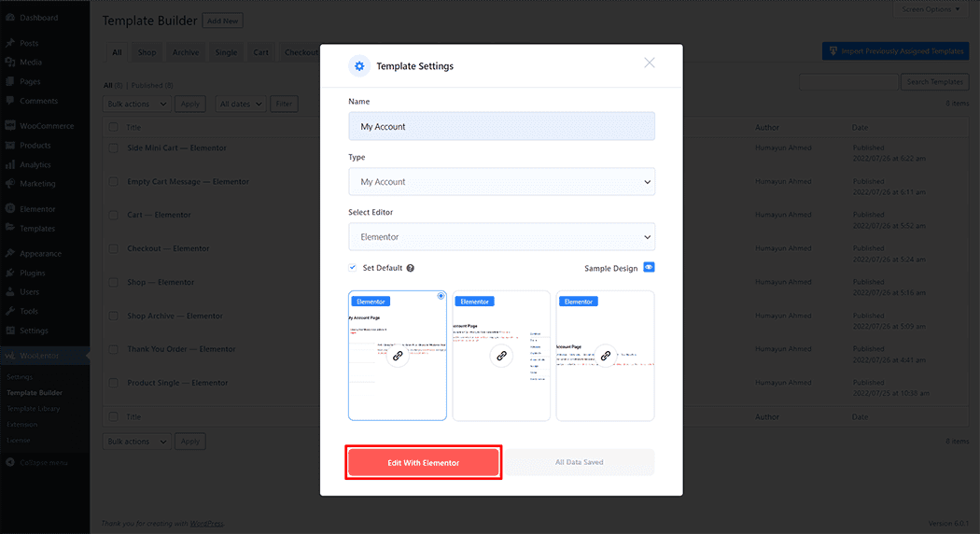The image size is (980, 534).
Task: Open the Bulk actions dropdown at top
Action: pyautogui.click(x=137, y=105)
